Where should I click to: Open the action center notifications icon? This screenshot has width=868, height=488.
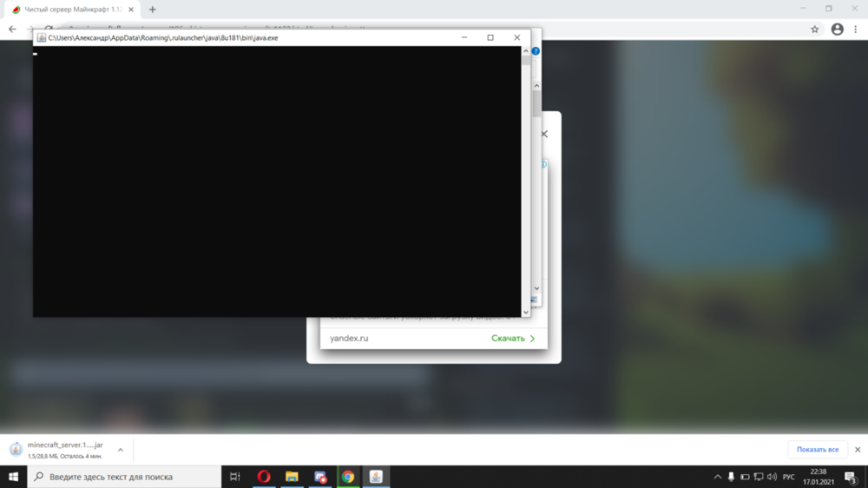click(x=851, y=477)
